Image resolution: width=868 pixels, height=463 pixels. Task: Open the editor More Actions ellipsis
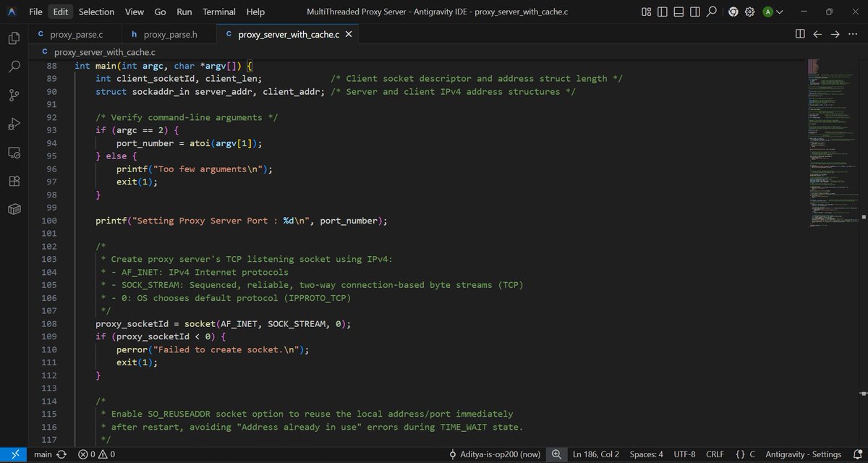point(853,34)
